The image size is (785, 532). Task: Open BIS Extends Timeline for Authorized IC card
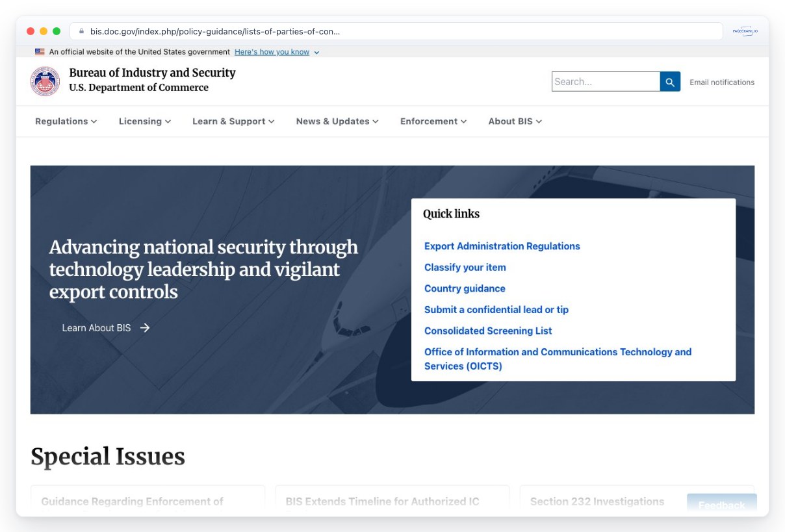click(x=392, y=501)
